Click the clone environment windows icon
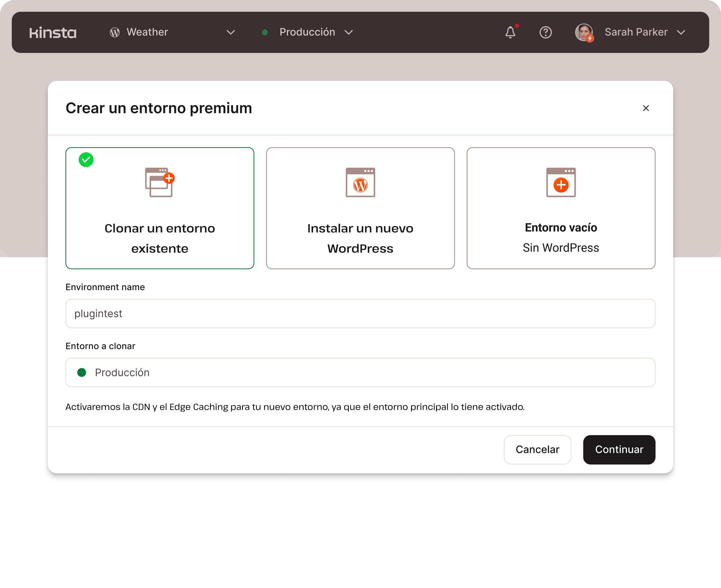The height and width of the screenshot is (588, 721). tap(159, 182)
